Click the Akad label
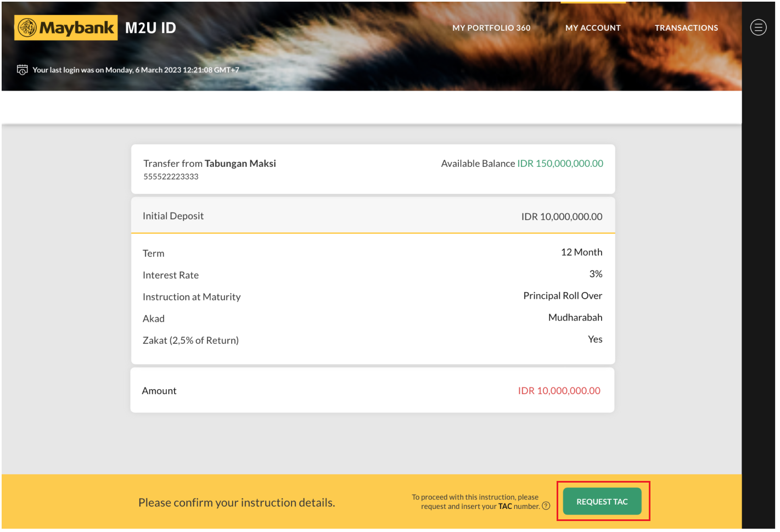This screenshot has width=780, height=532. [154, 319]
